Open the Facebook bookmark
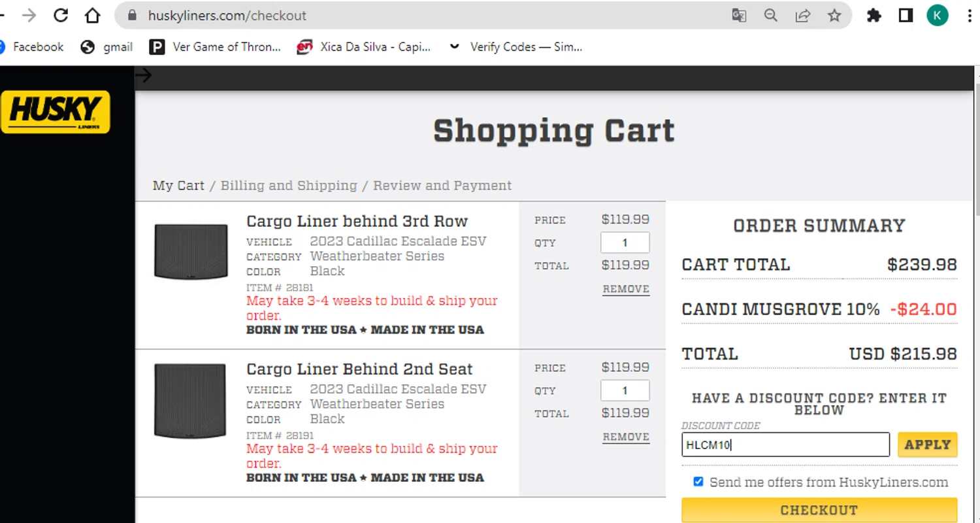The image size is (980, 523). tap(31, 47)
